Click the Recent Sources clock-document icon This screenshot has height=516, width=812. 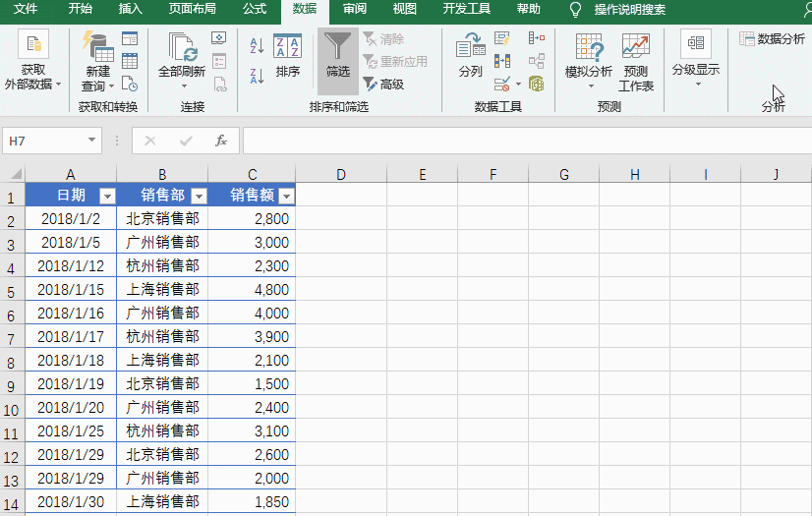130,84
